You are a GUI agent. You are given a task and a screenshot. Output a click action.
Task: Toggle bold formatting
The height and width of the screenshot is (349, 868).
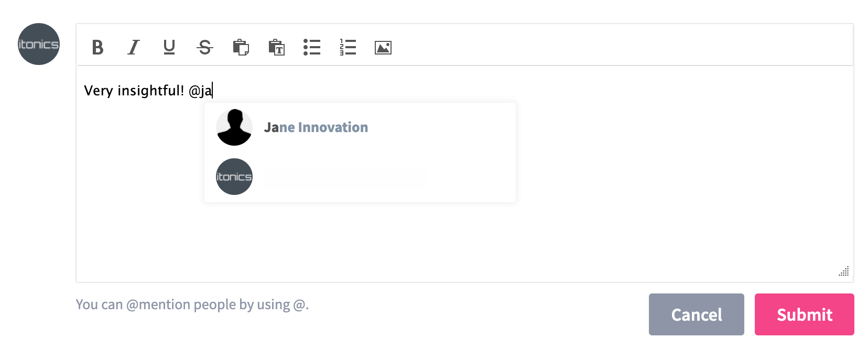click(x=97, y=48)
